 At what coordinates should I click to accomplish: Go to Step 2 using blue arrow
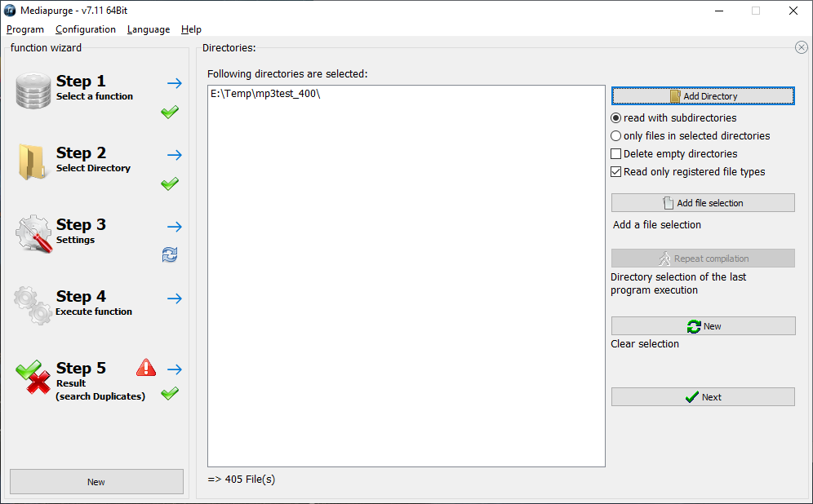(x=175, y=155)
